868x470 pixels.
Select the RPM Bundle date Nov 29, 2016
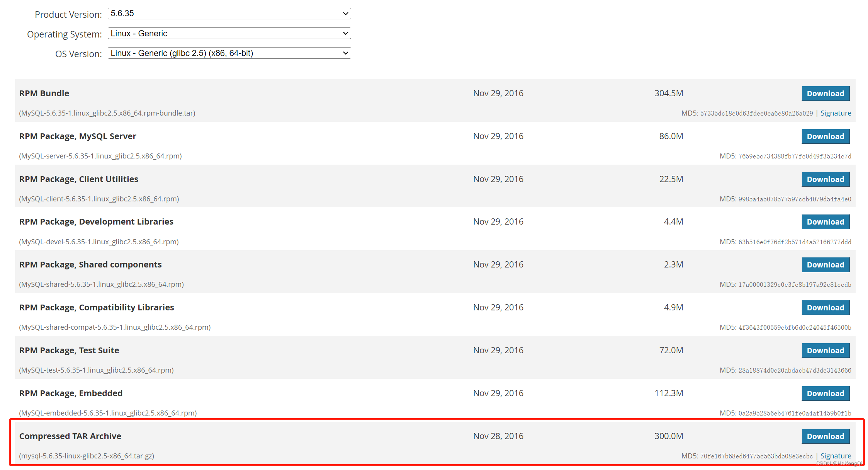pyautogui.click(x=498, y=93)
